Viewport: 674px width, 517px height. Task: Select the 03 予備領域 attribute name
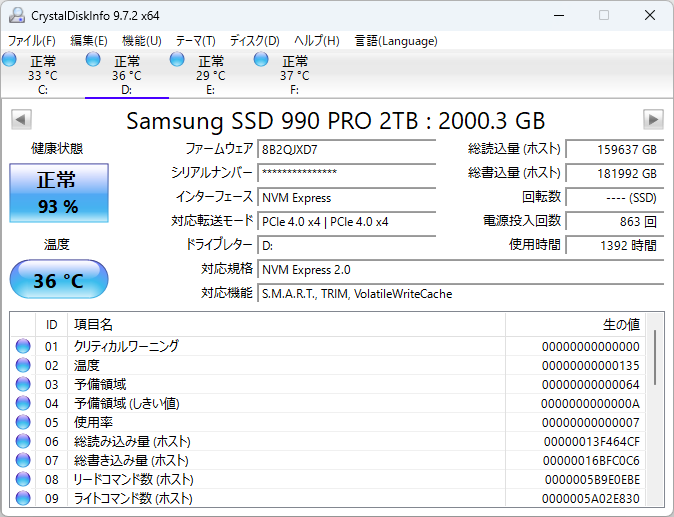coord(100,384)
